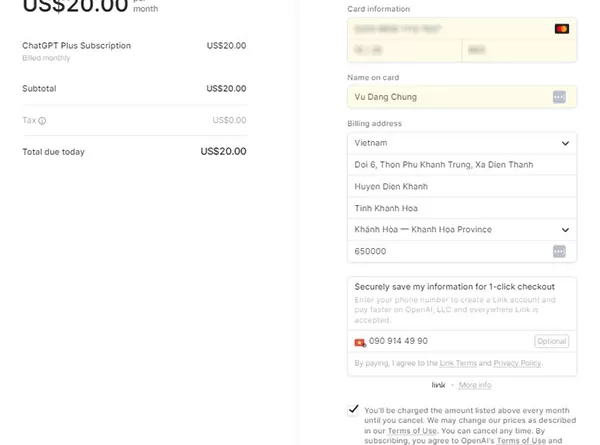The width and height of the screenshot is (600, 445).
Task: Click the Link logo below phone box
Action: tap(438, 385)
